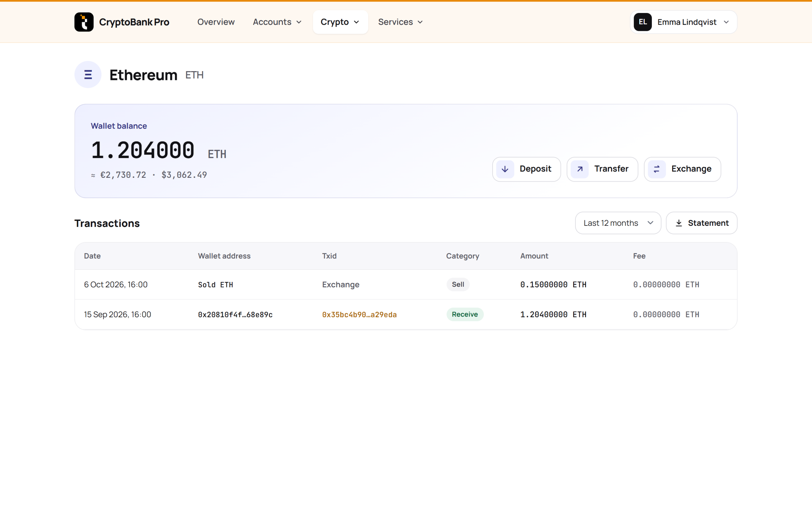Viewport: 812px width, 508px height.
Task: Click the Sold ETH wallet address cell
Action: 215,285
